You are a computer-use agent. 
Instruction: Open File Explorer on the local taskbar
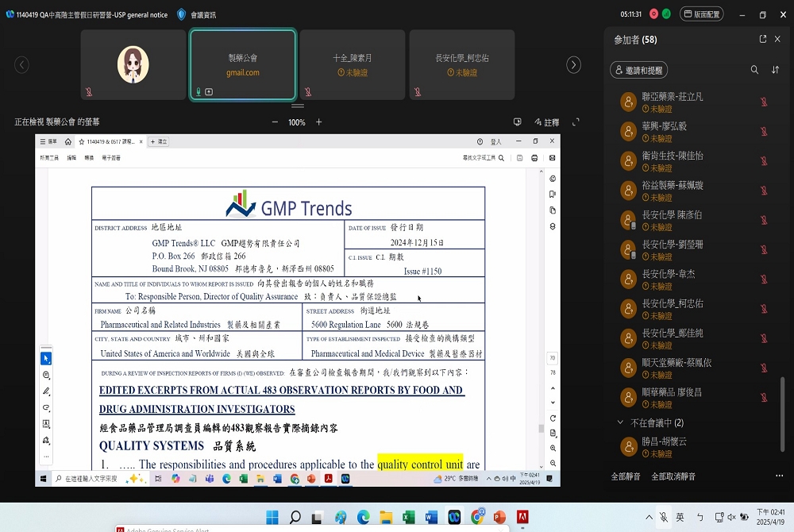[386, 517]
